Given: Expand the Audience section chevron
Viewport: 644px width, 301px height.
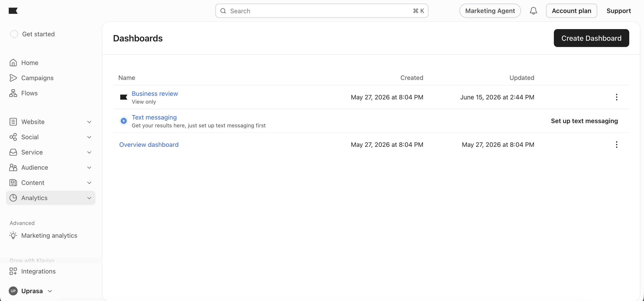Looking at the screenshot, I should [89, 168].
